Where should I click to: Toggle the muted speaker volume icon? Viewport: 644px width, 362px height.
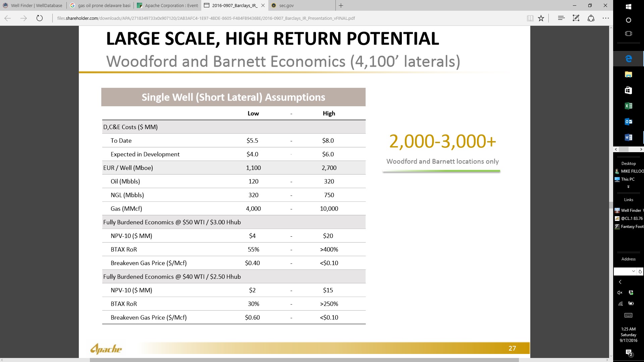(x=620, y=293)
